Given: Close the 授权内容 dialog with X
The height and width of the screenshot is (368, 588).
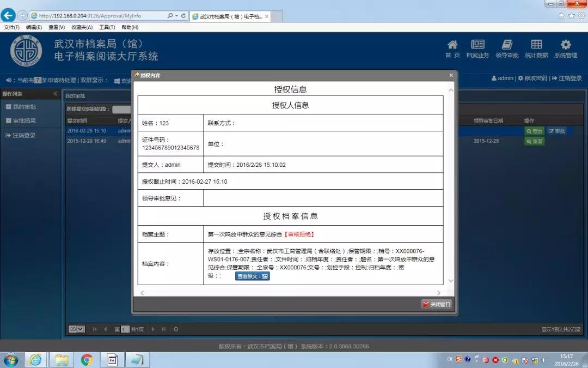Looking at the screenshot, I should click(x=451, y=75).
